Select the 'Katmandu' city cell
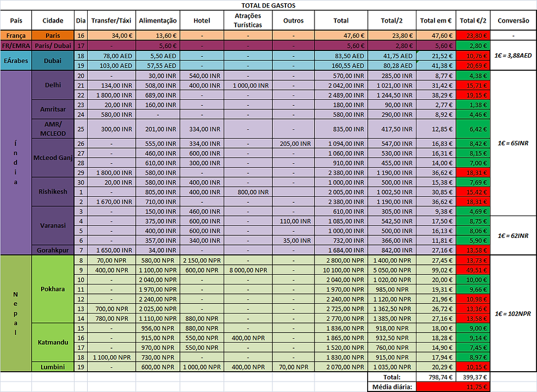This screenshot has width=537, height=392. click(x=53, y=342)
